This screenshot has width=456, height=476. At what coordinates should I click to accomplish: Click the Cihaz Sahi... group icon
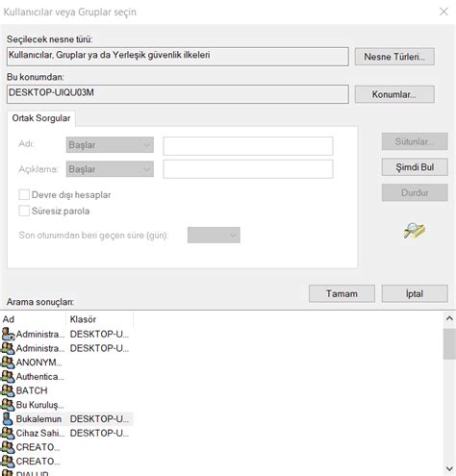click(x=8, y=433)
